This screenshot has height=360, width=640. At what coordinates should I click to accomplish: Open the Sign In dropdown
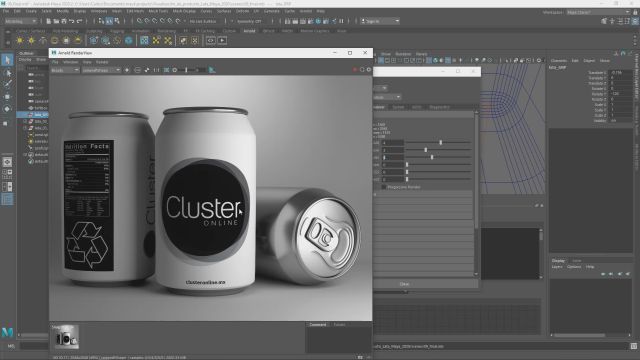coord(380,21)
